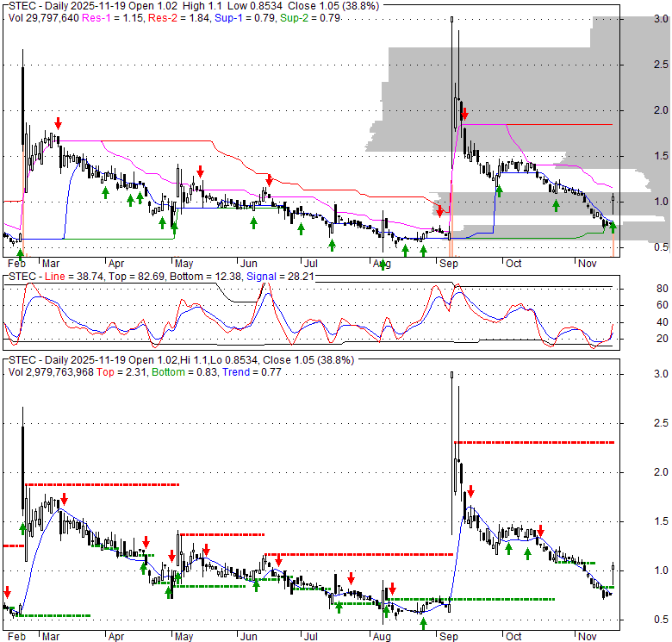Viewport: 672px width, 642px height.
Task: Click the green buy arrow in mid-November, top chart
Action: pos(613,228)
